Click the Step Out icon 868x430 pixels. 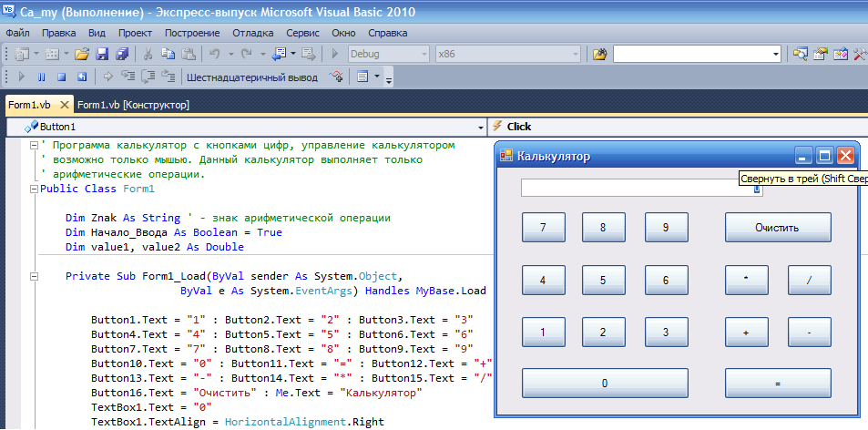[x=168, y=77]
